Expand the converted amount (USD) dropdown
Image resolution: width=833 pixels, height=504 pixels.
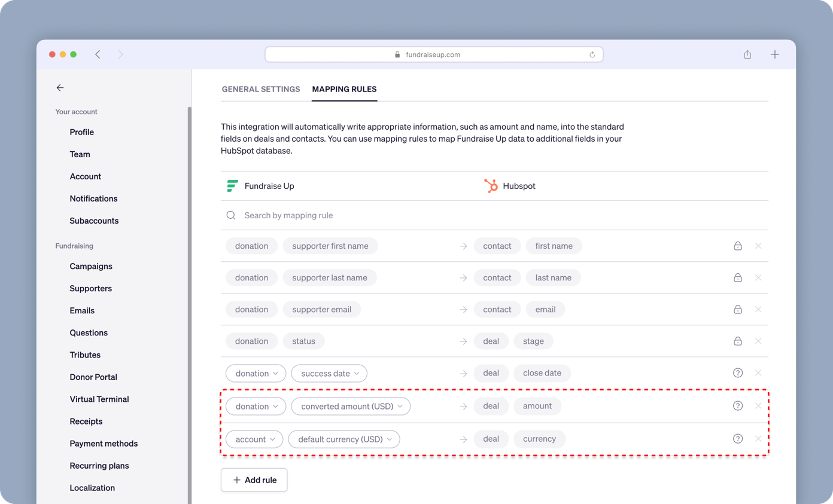351,406
